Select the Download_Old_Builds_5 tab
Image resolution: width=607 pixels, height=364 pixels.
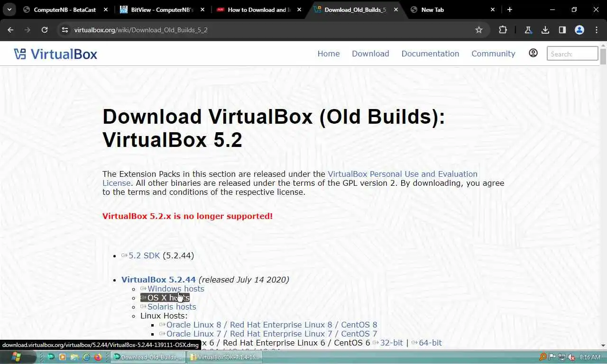[355, 9]
